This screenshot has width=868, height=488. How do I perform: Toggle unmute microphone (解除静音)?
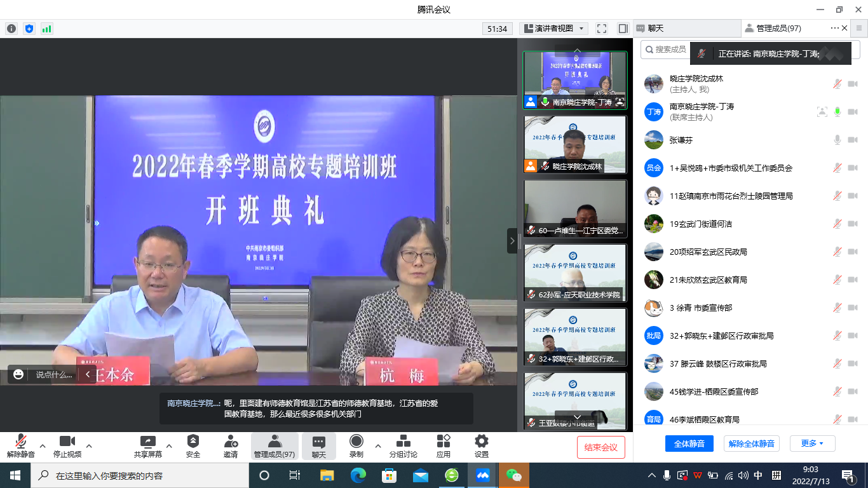[21, 442]
